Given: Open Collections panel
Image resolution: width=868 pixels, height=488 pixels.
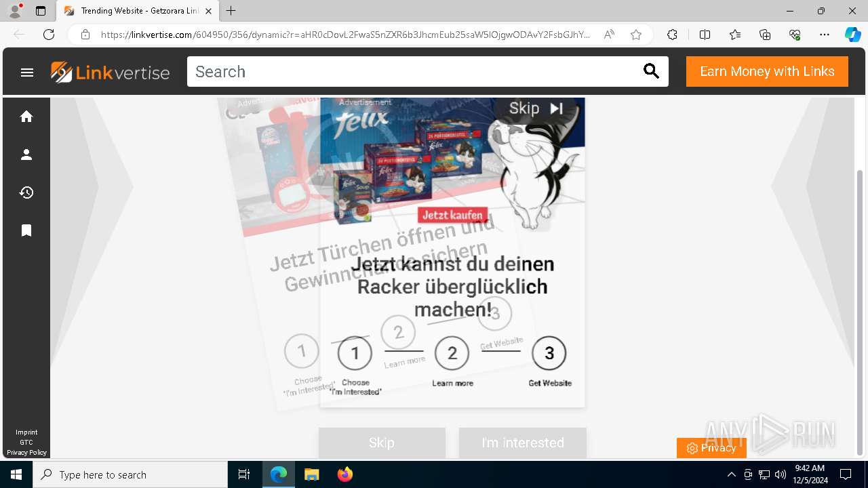Looking at the screenshot, I should (765, 35).
